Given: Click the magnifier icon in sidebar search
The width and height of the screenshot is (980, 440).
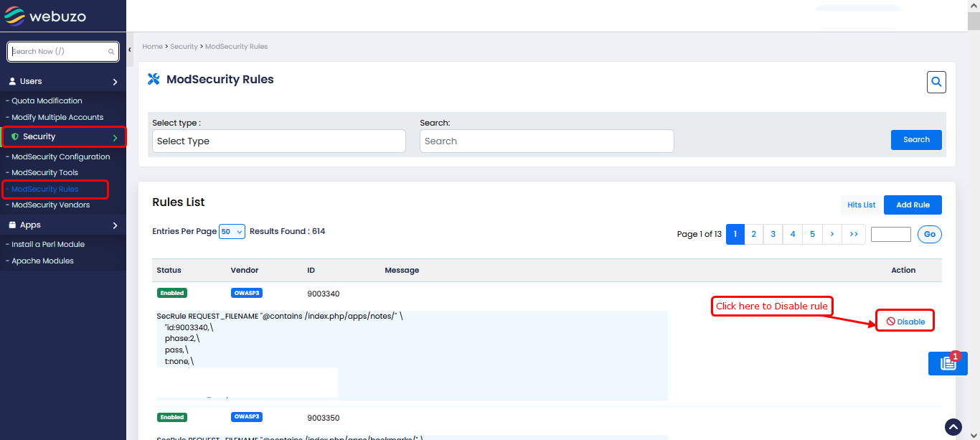Looking at the screenshot, I should pyautogui.click(x=111, y=52).
